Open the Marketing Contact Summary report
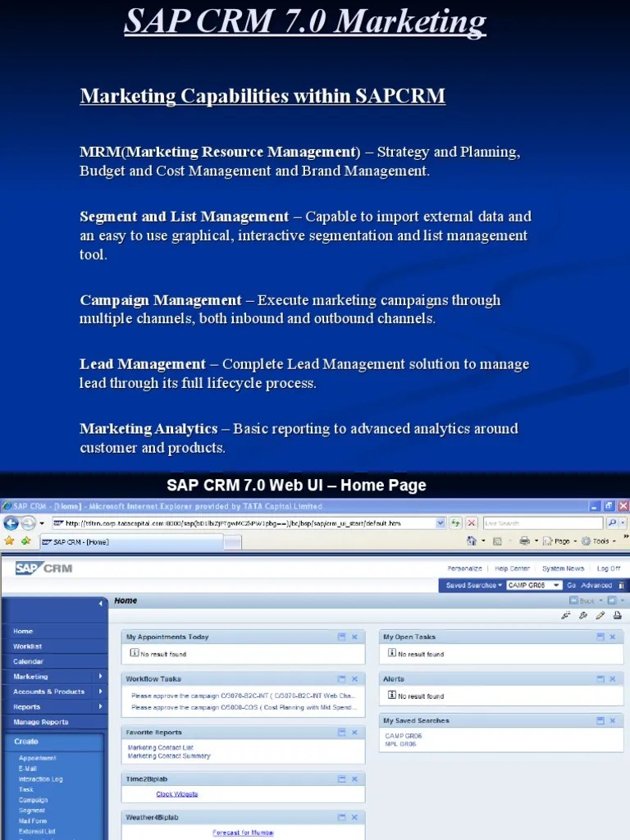 (x=169, y=756)
